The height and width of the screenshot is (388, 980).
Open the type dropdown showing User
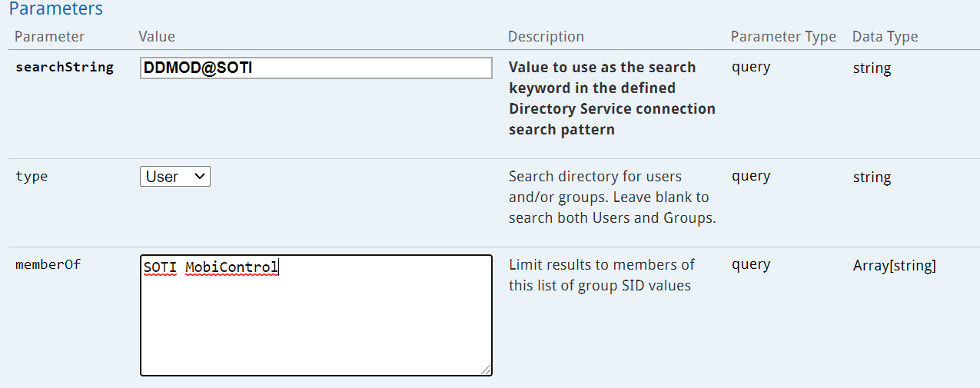pos(175,177)
